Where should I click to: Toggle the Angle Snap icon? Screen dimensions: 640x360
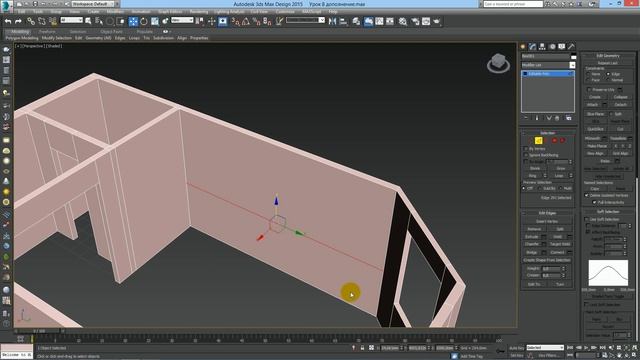pos(246,22)
